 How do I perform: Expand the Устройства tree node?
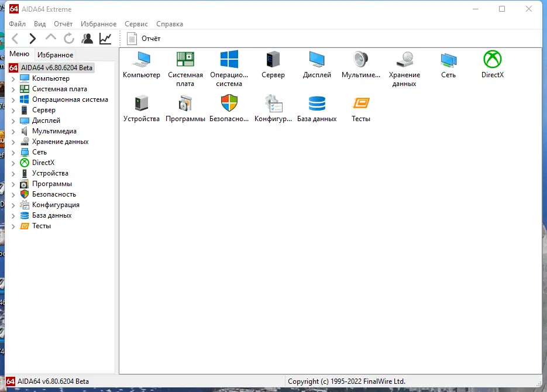click(13, 173)
